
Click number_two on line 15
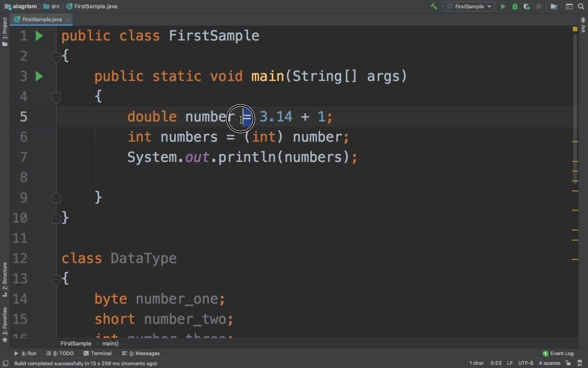coord(185,319)
